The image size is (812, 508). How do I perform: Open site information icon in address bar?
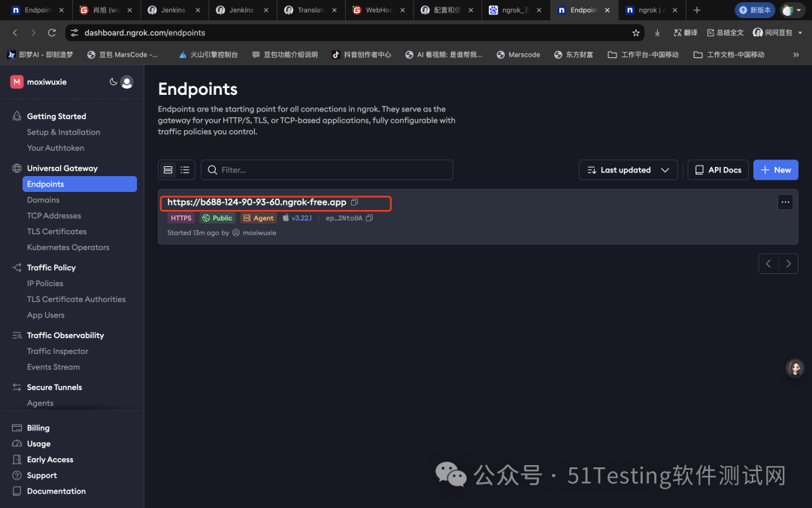(x=74, y=32)
